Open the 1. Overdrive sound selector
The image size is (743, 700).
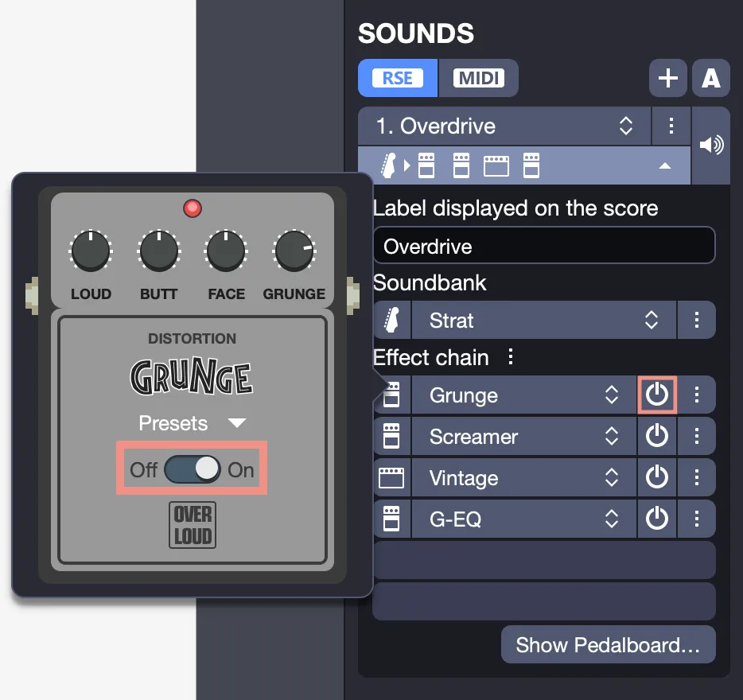point(504,126)
